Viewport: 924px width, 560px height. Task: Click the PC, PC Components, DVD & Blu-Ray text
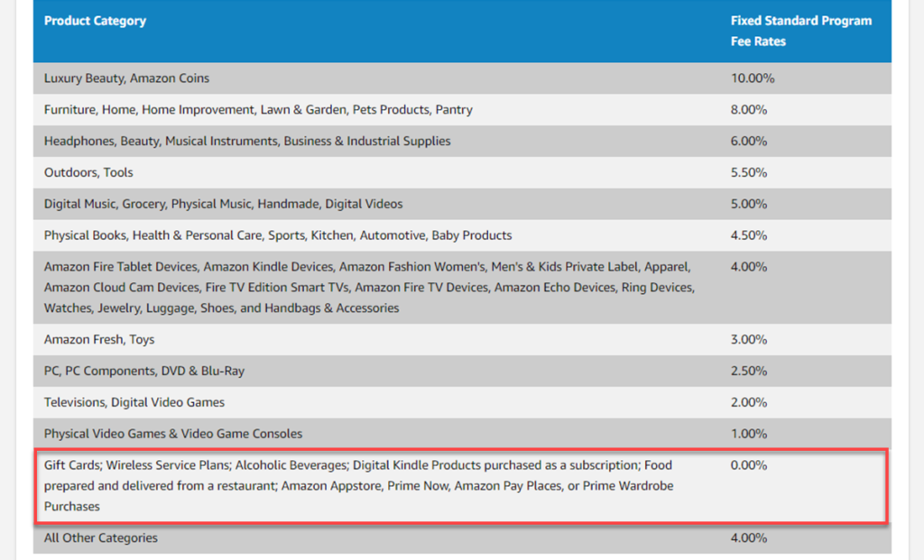pos(144,372)
